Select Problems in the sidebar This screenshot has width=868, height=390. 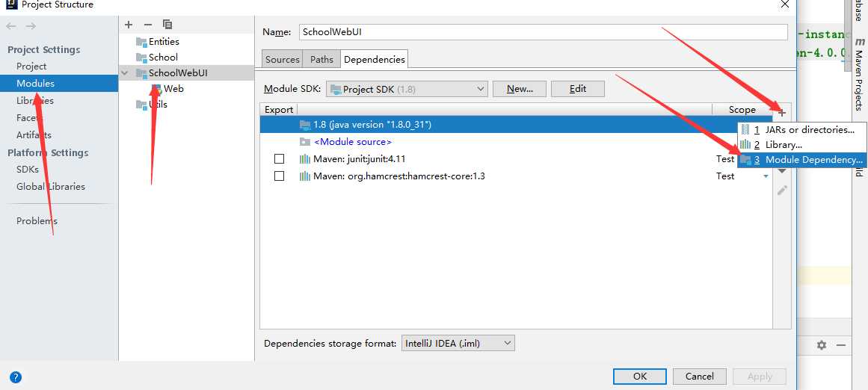click(x=37, y=221)
